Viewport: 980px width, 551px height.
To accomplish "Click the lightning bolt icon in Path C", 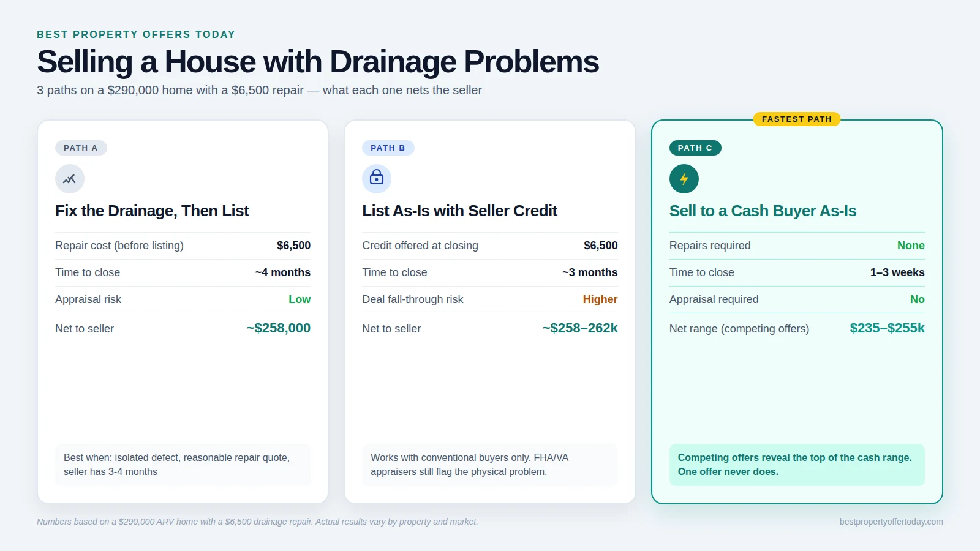I will point(684,179).
